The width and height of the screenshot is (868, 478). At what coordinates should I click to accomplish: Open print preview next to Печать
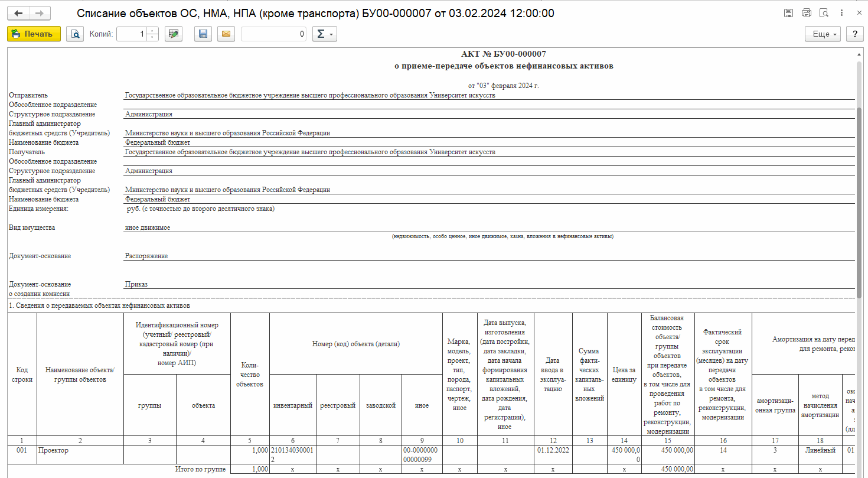tap(75, 34)
